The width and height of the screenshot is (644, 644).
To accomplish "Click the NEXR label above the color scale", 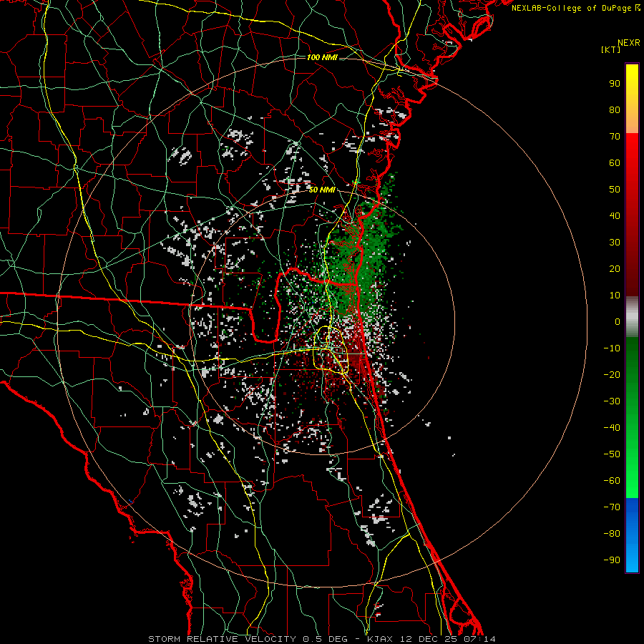I will [x=628, y=43].
